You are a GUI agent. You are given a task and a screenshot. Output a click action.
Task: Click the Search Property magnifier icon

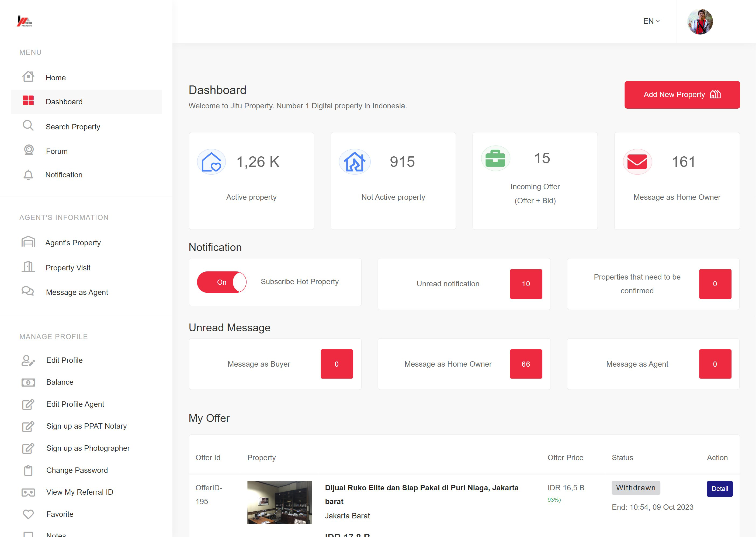pos(28,126)
